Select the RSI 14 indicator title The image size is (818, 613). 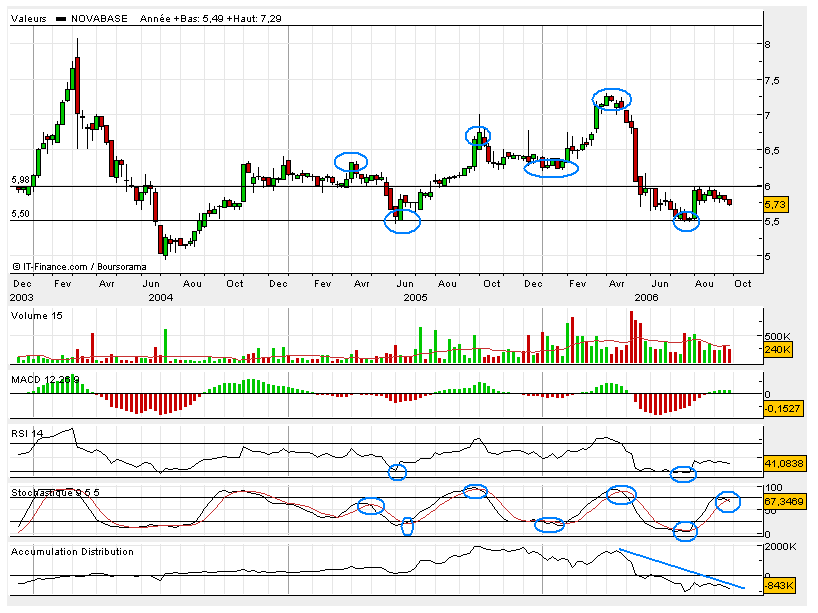(x=27, y=433)
